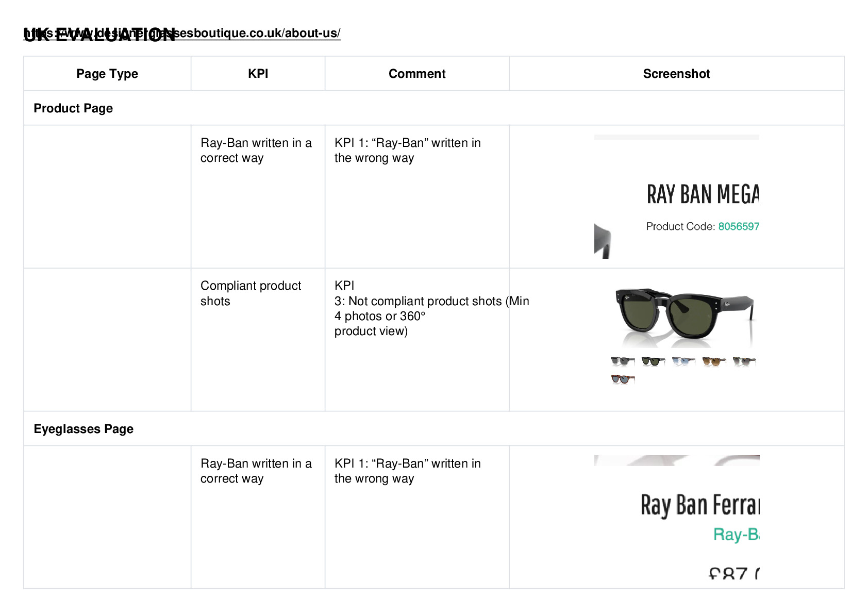The height and width of the screenshot is (614, 868).
Task: Select the grey gradient sunglasses thumbnail
Action: [x=744, y=361]
